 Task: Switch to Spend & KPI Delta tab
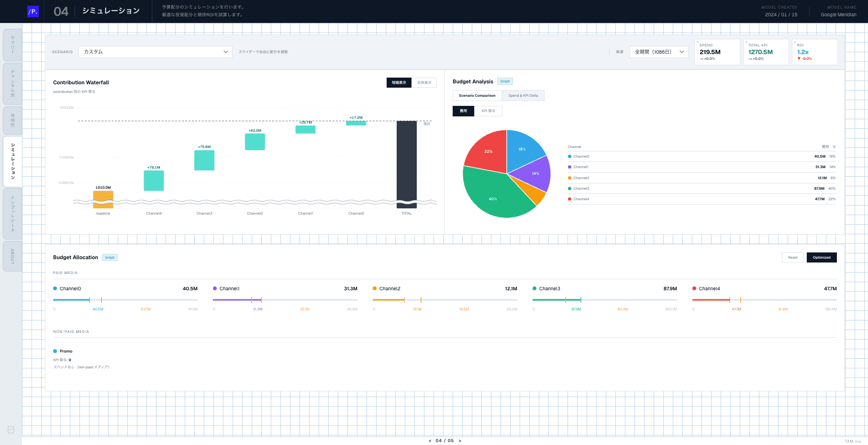point(523,96)
